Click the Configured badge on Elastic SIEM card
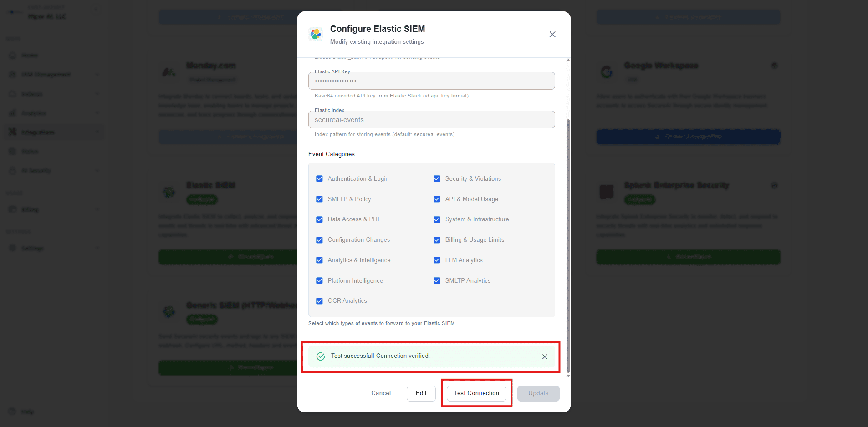 tap(202, 199)
